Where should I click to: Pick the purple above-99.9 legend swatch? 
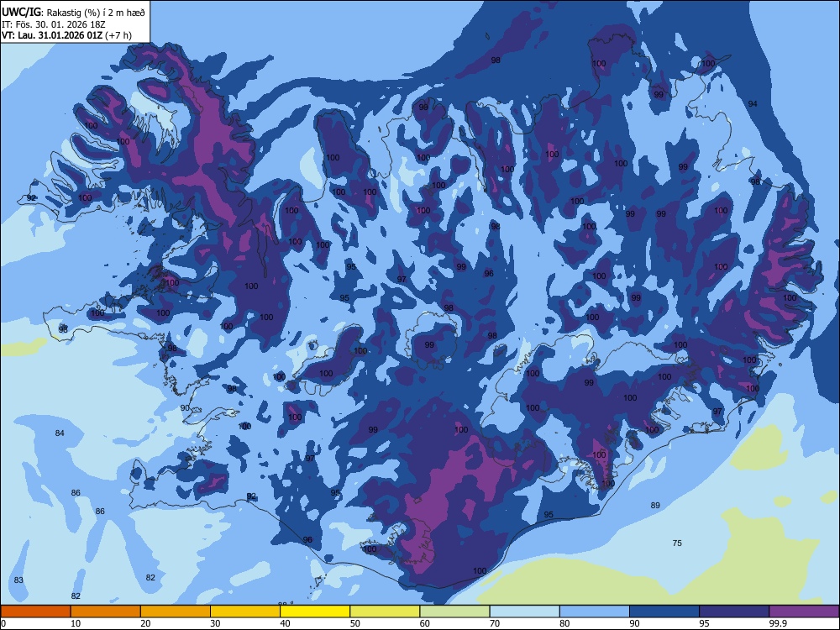pos(804,612)
